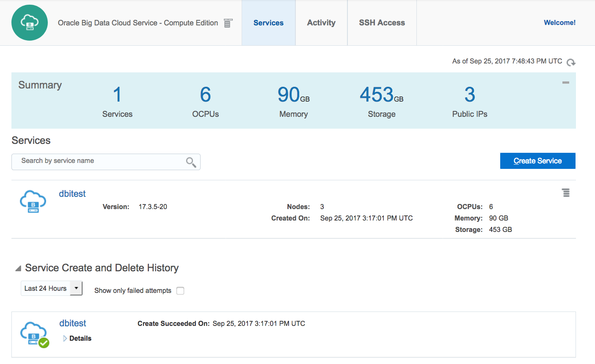Click the version value 17.3.5-20

(153, 207)
